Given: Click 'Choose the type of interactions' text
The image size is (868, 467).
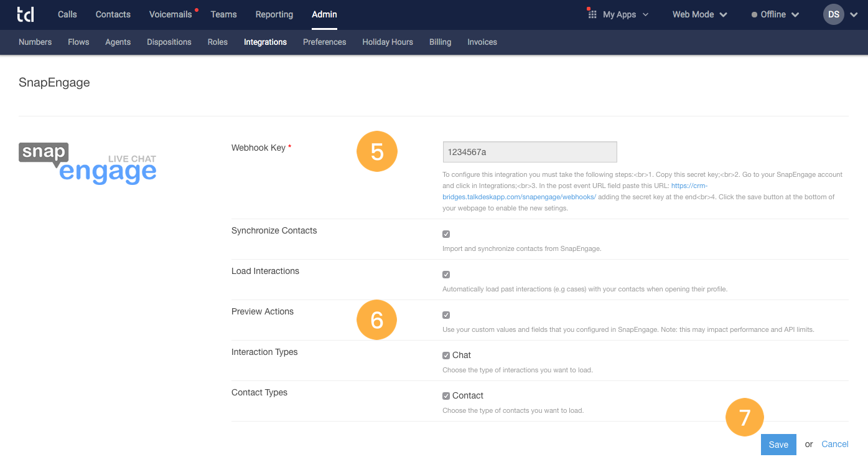Looking at the screenshot, I should (x=518, y=370).
